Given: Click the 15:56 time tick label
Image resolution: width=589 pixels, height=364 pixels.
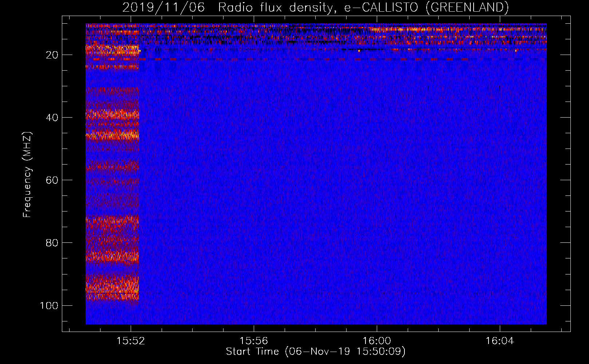Looking at the screenshot, I should point(254,341).
